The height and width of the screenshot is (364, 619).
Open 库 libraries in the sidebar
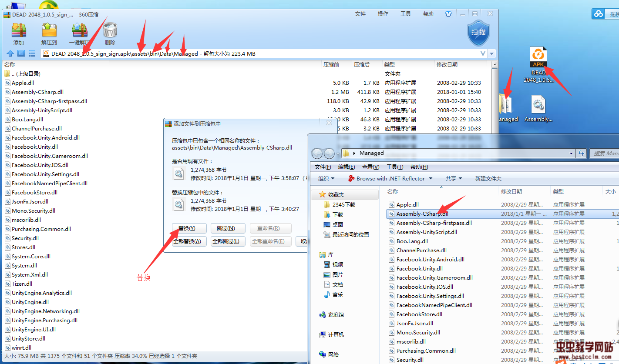click(326, 254)
